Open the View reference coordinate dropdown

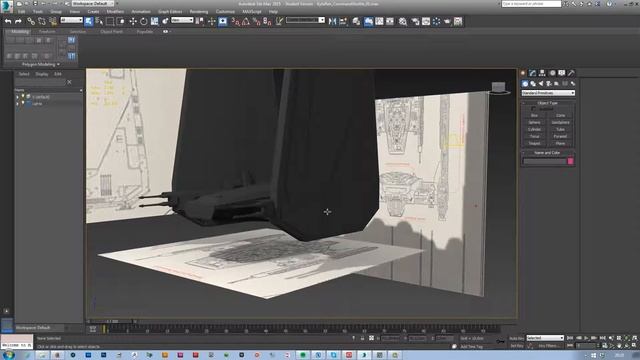click(182, 20)
